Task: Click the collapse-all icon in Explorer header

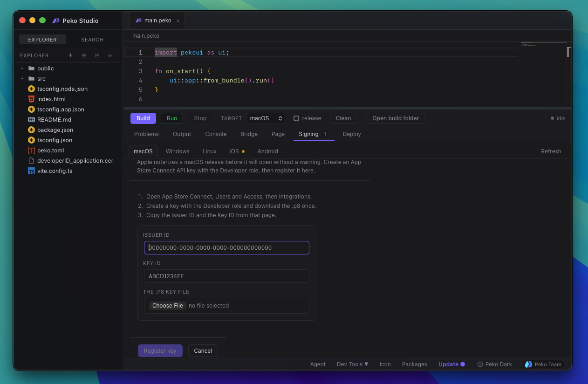Action: click(x=97, y=55)
